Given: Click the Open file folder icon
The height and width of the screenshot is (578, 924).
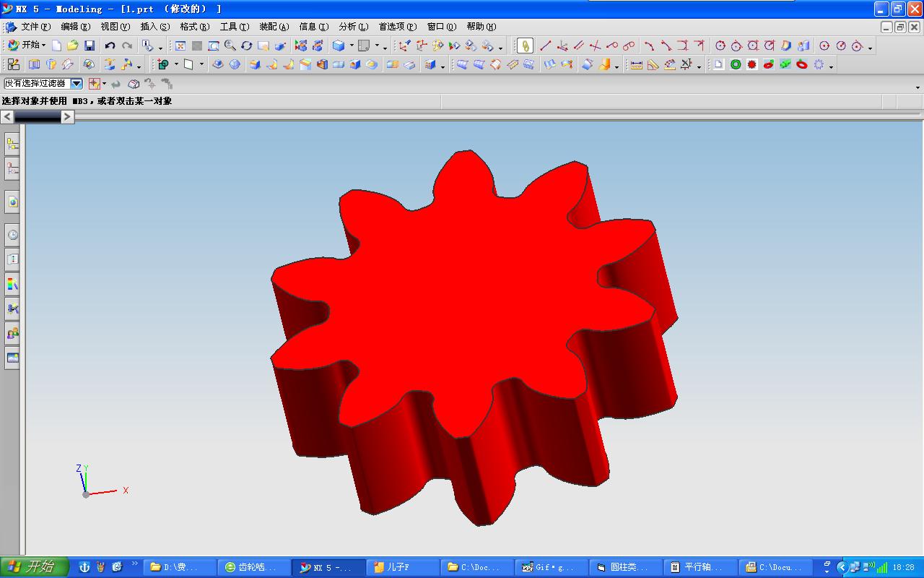Looking at the screenshot, I should (72, 46).
